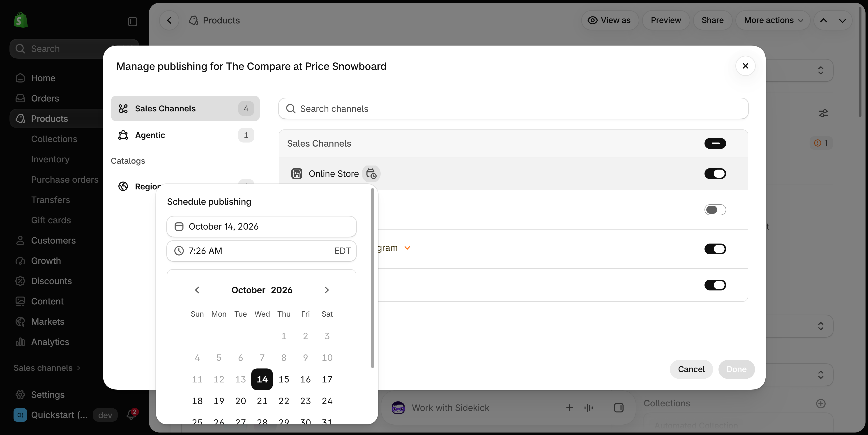This screenshot has width=868, height=435.
Task: Go back using the left arrow button
Action: tap(169, 21)
